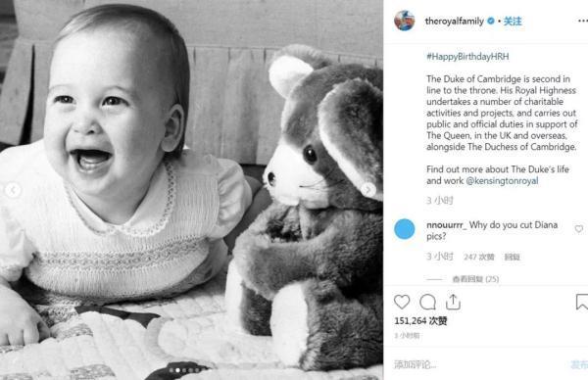Save post with the bookmark icon
This screenshot has width=588, height=380.
(581, 302)
